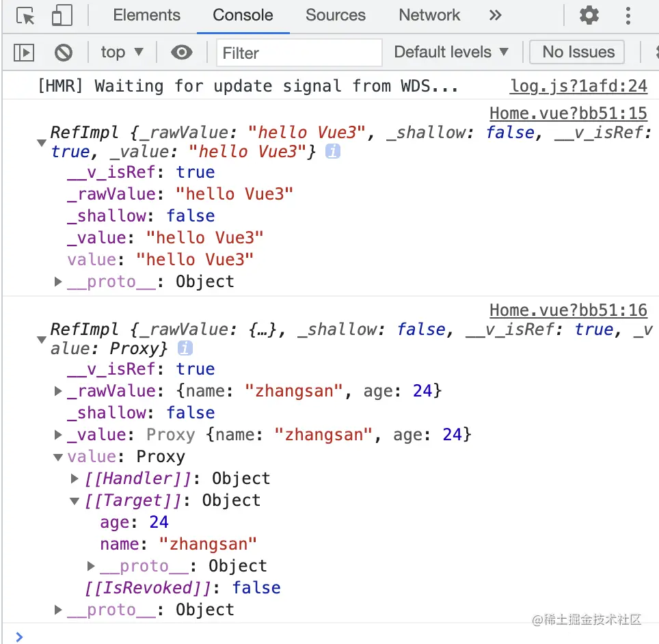The image size is (659, 644).
Task: Select _rawValue: "hello Vue3" row
Action: click(180, 194)
